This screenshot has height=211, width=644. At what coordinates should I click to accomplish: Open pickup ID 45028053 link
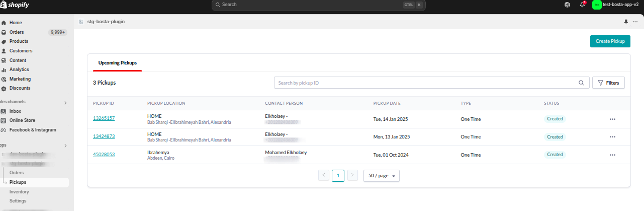104,155
